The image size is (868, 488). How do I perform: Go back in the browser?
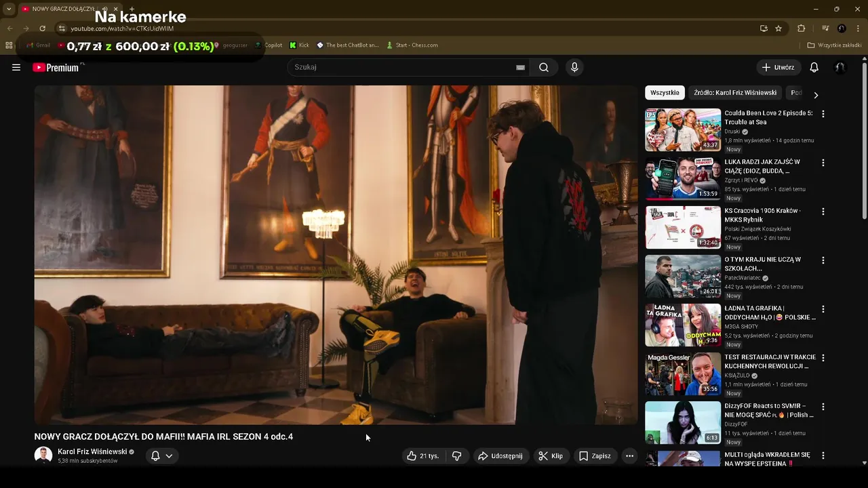[9, 28]
